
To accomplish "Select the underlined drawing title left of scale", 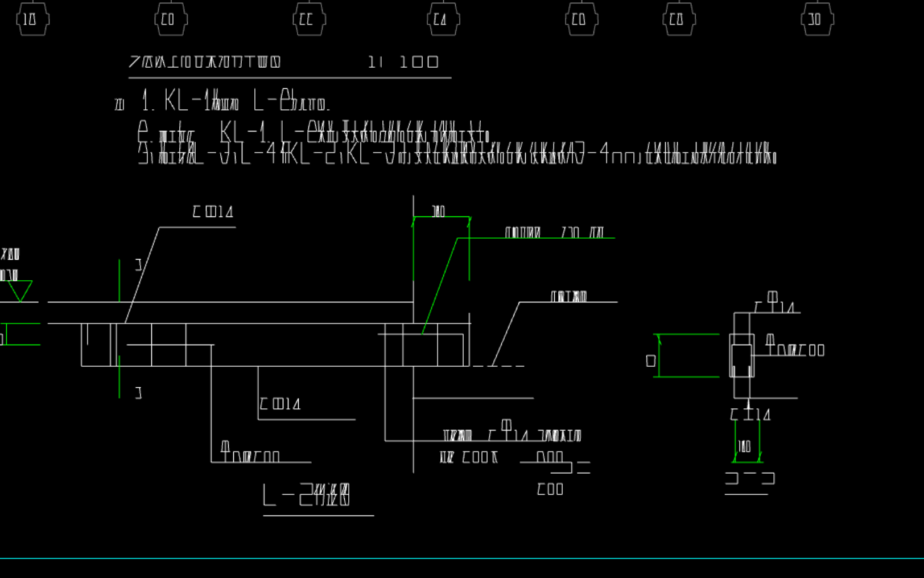I will 205,62.
